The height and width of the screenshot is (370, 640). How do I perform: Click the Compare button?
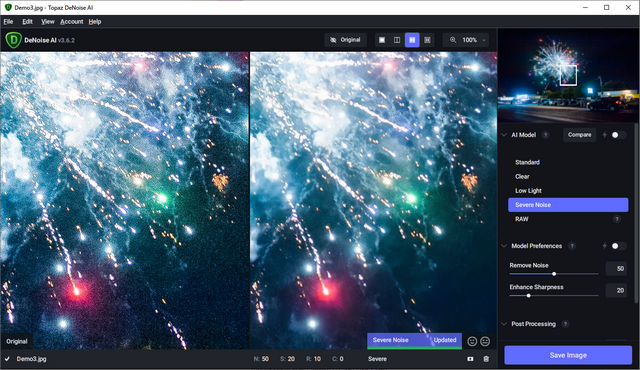[x=579, y=135]
